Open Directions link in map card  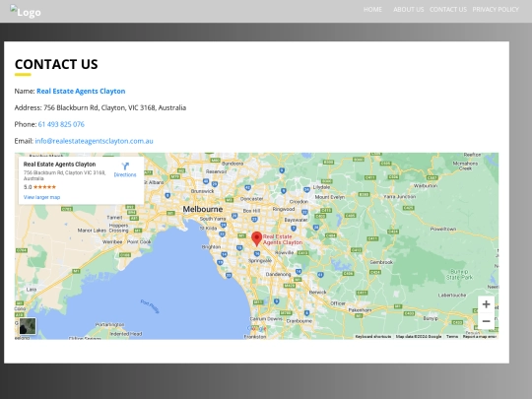(125, 174)
